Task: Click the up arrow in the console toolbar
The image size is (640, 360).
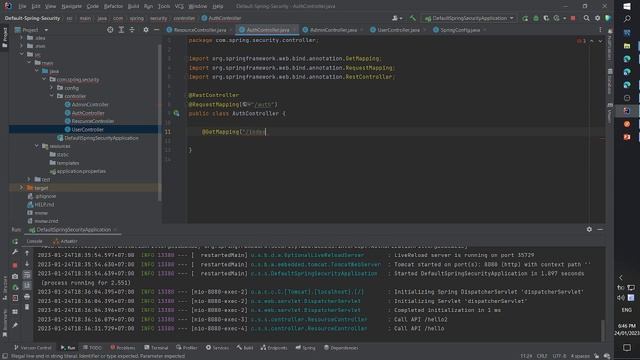Action: pyautogui.click(x=27, y=253)
